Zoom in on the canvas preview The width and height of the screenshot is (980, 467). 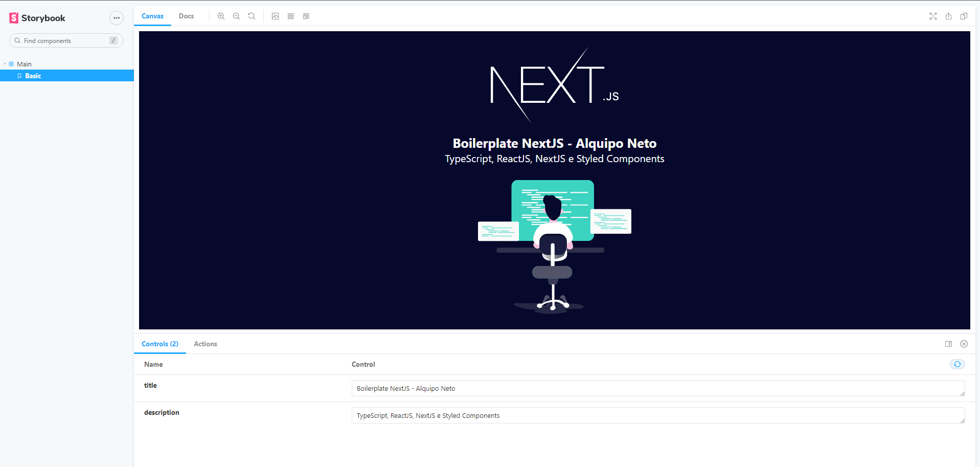coord(221,16)
